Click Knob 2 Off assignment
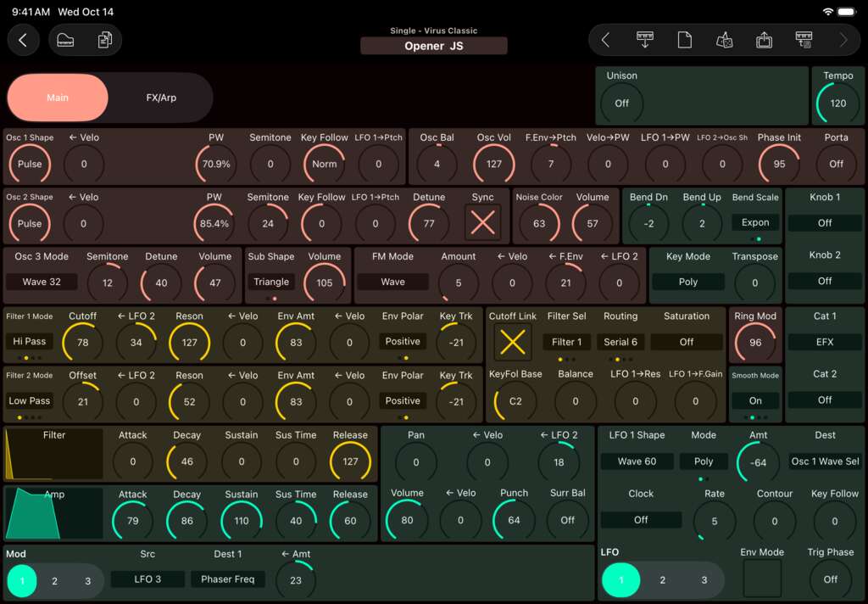Image resolution: width=868 pixels, height=604 pixels. click(824, 281)
